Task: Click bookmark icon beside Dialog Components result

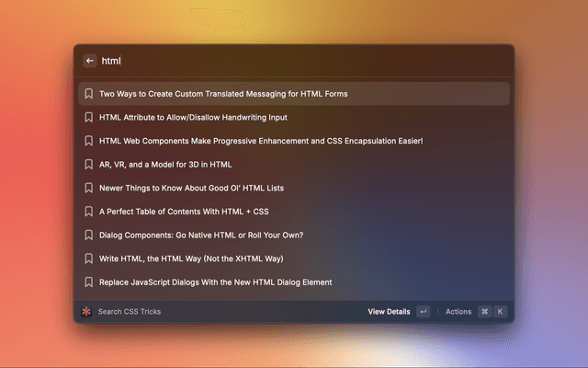Action: coord(89,235)
